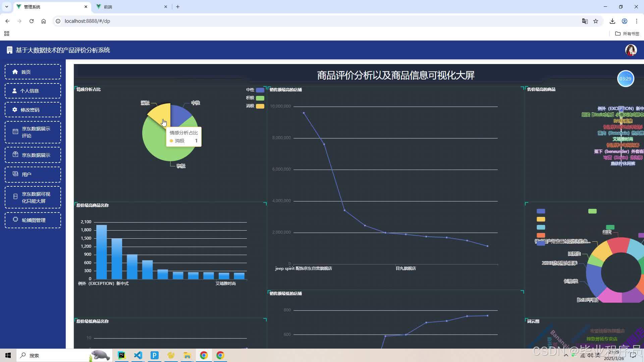Open Chrome three-dot menu
The width and height of the screenshot is (644, 362).
(637, 21)
